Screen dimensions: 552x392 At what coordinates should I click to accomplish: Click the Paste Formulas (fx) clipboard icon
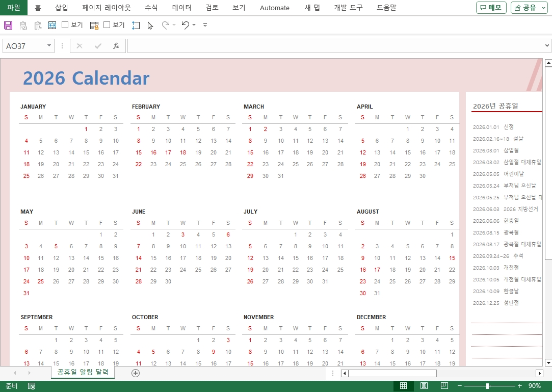click(38, 25)
